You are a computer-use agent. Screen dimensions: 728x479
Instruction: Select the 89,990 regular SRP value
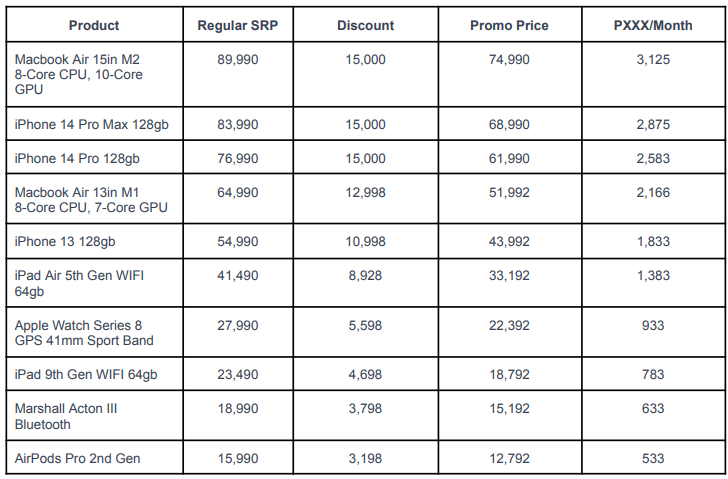pyautogui.click(x=238, y=59)
